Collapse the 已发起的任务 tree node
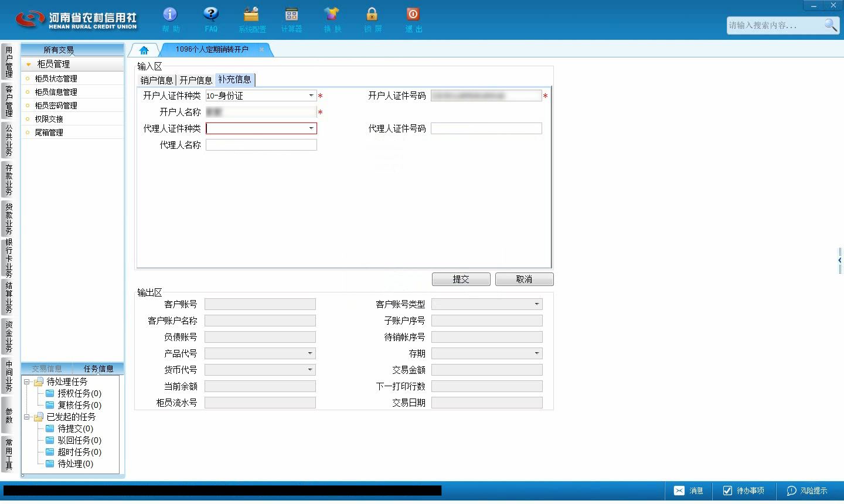Image resolution: width=844 pixels, height=504 pixels. 26,417
